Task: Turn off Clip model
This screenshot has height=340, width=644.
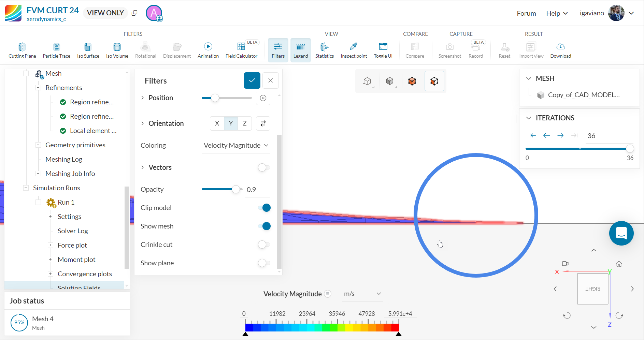Action: point(264,208)
